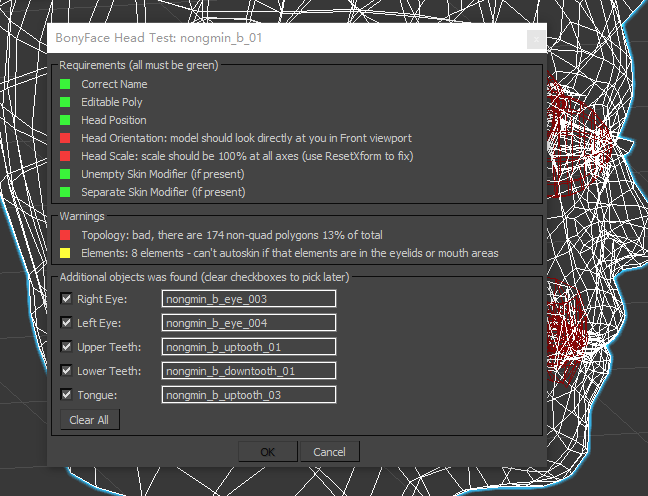Uncheck the Left Eye checkbox
This screenshot has width=648, height=496.
[66, 322]
